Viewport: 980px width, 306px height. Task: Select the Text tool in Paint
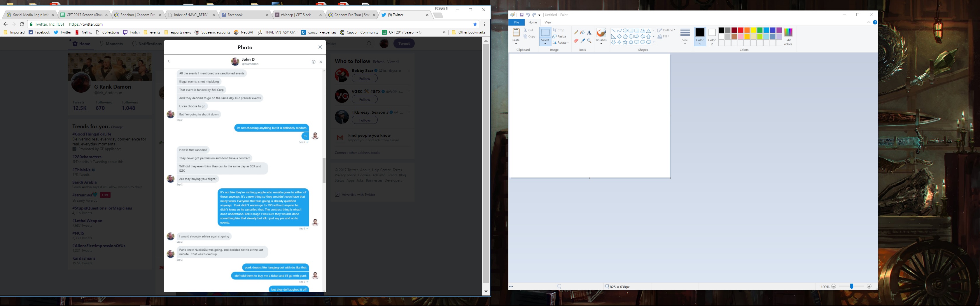(x=589, y=33)
